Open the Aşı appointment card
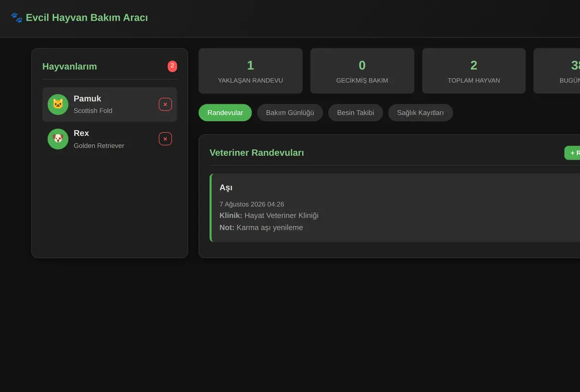 pos(395,208)
